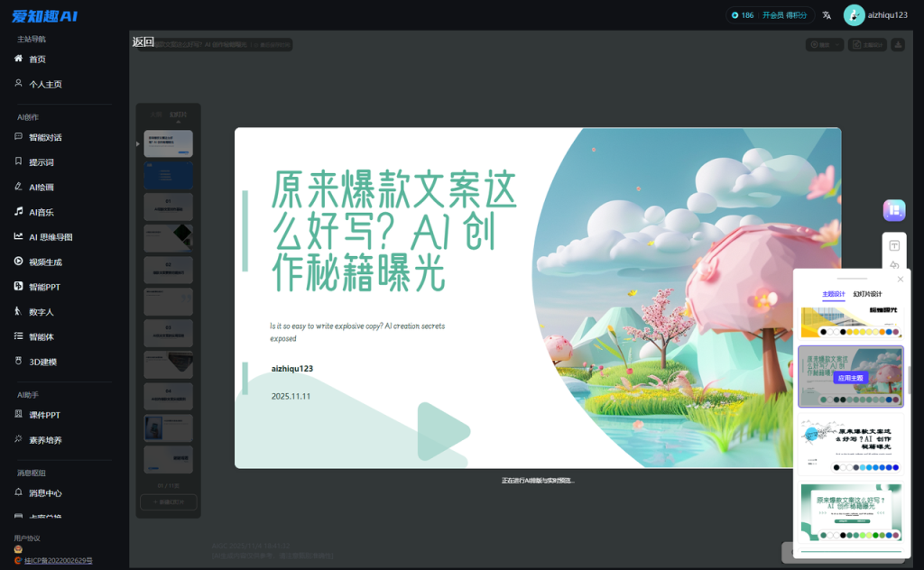Image resolution: width=924 pixels, height=570 pixels.
Task: Click the language translate icon
Action: pos(827,15)
